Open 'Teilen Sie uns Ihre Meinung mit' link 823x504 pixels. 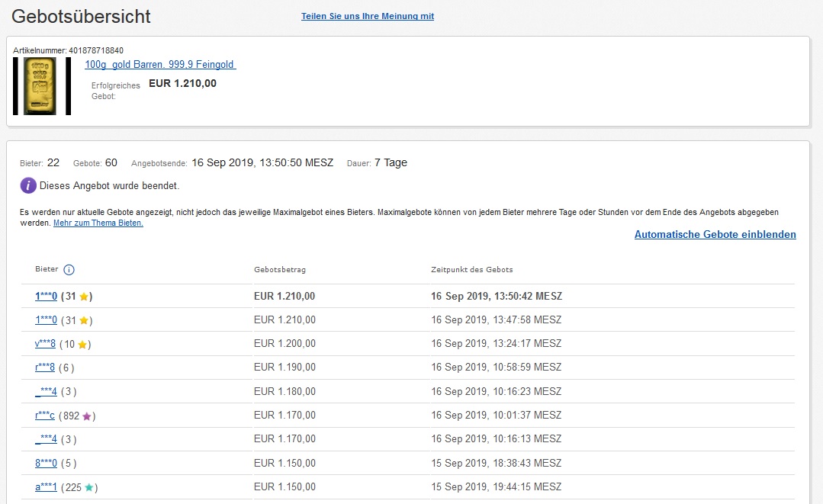click(x=368, y=16)
